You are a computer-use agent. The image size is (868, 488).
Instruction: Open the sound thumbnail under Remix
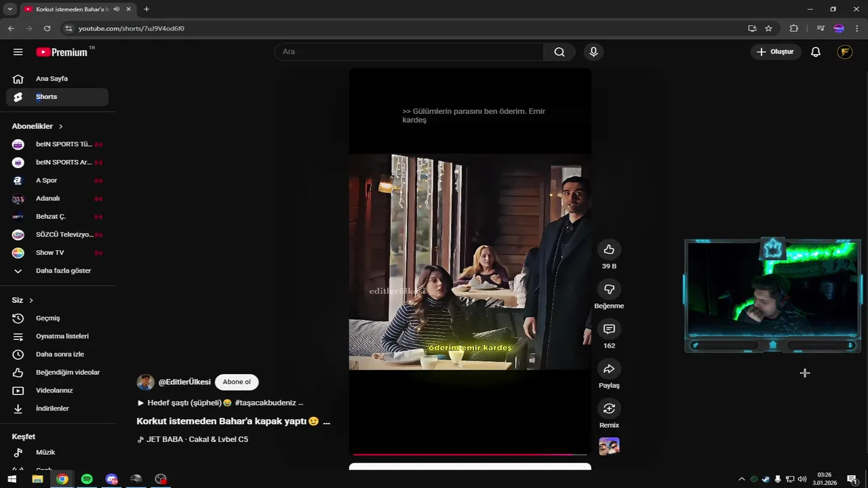click(609, 446)
